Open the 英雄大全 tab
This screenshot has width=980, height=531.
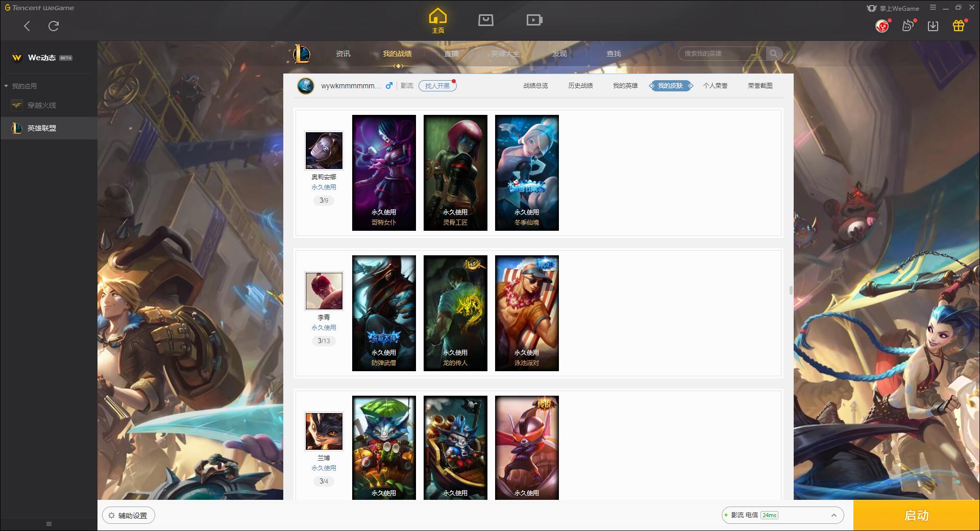(x=505, y=54)
